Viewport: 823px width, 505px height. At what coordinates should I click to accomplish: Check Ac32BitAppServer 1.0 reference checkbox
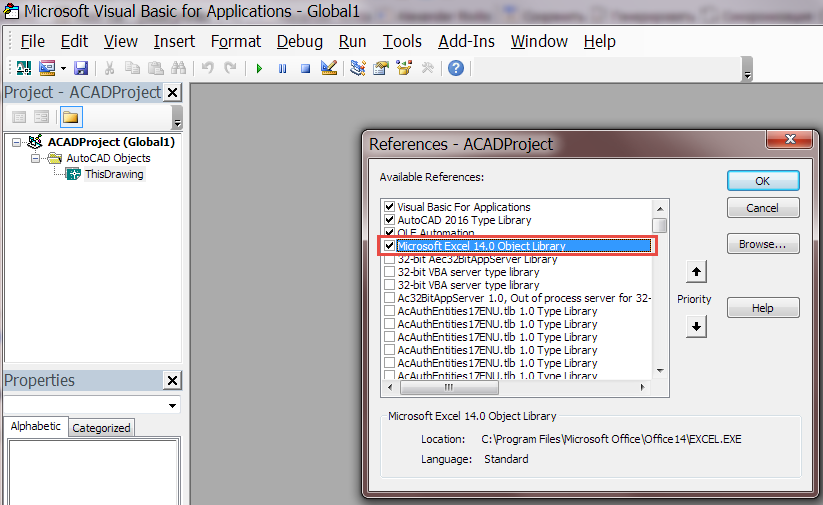tap(389, 298)
